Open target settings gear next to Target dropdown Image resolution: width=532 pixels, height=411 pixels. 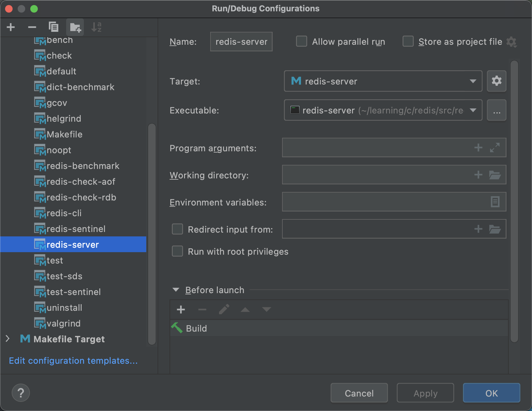coord(497,81)
